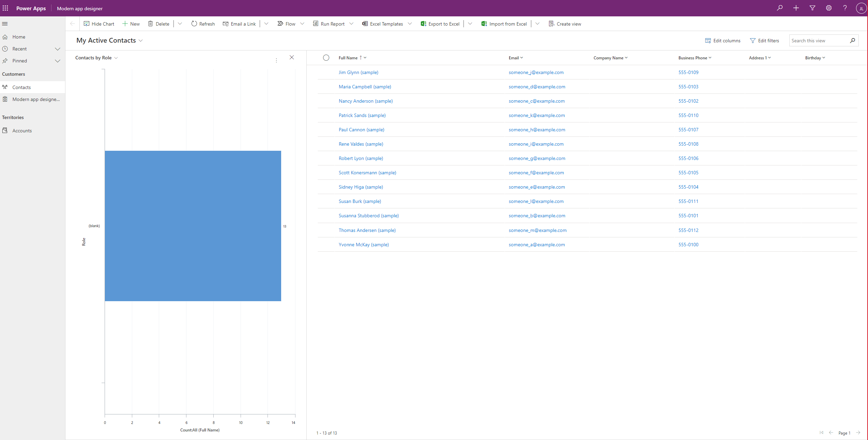Click the Create view icon

551,24
